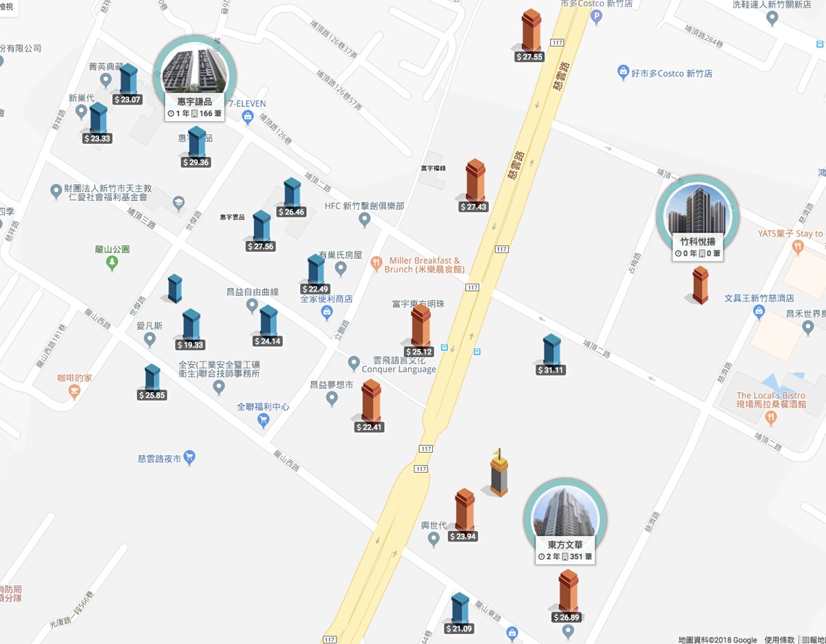The image size is (826, 644).
Task: Click the 文具王新竹慈濟店 shop pin
Action: (x=759, y=312)
